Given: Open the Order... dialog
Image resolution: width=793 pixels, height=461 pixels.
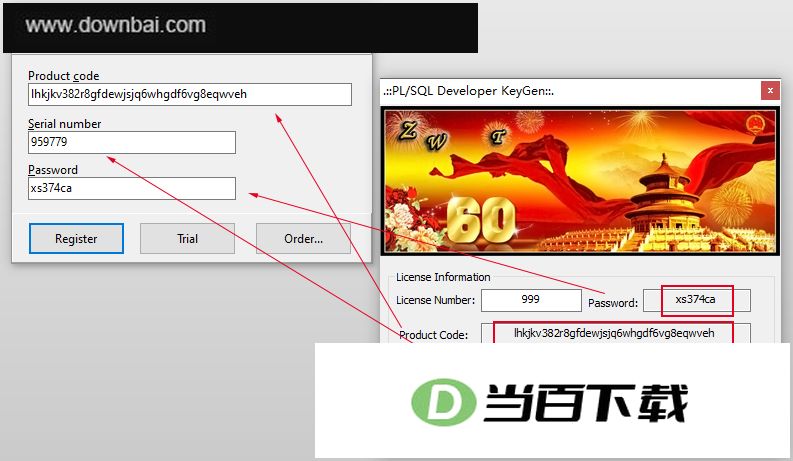Looking at the screenshot, I should tap(303, 239).
